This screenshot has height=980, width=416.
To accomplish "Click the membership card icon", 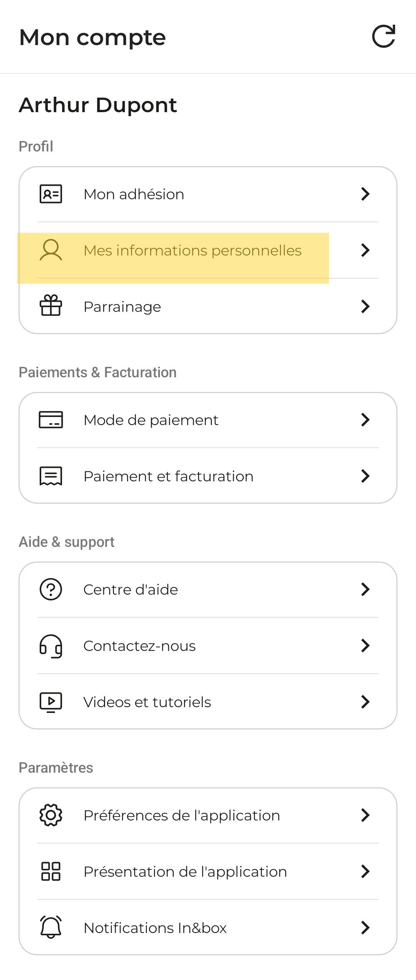I will click(x=51, y=194).
